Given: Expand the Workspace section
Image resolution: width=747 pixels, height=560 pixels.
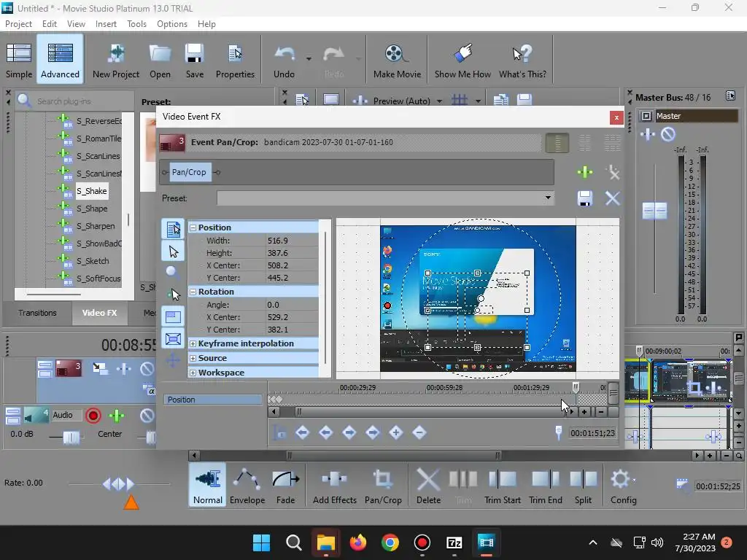Looking at the screenshot, I should coord(193,373).
